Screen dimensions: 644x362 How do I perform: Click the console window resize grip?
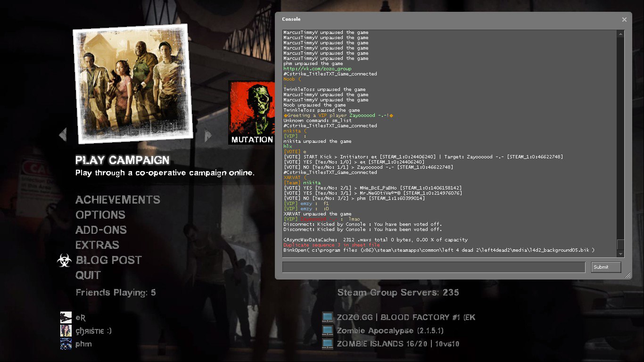coord(627,275)
